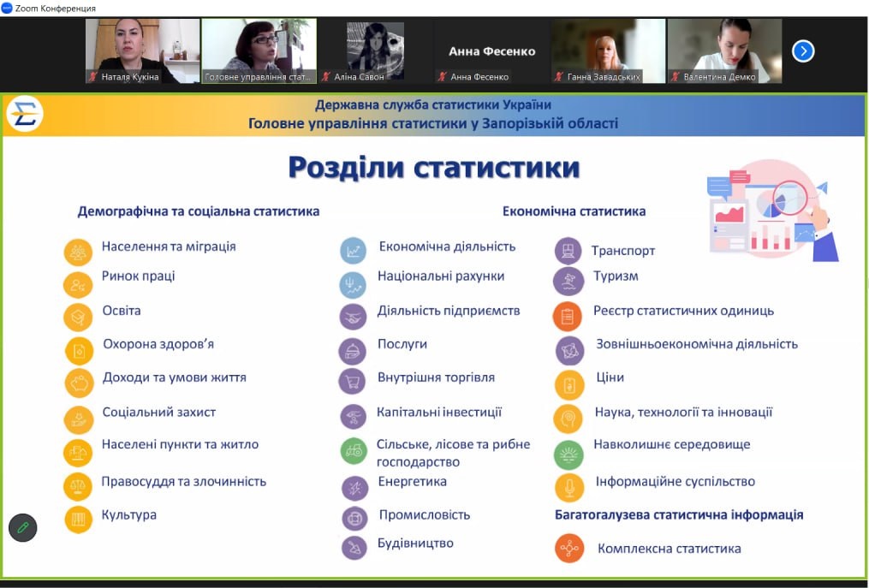Click the Реєстр статистичних одиниць clipboard icon
This screenshot has height=588, width=869.
[x=567, y=317]
